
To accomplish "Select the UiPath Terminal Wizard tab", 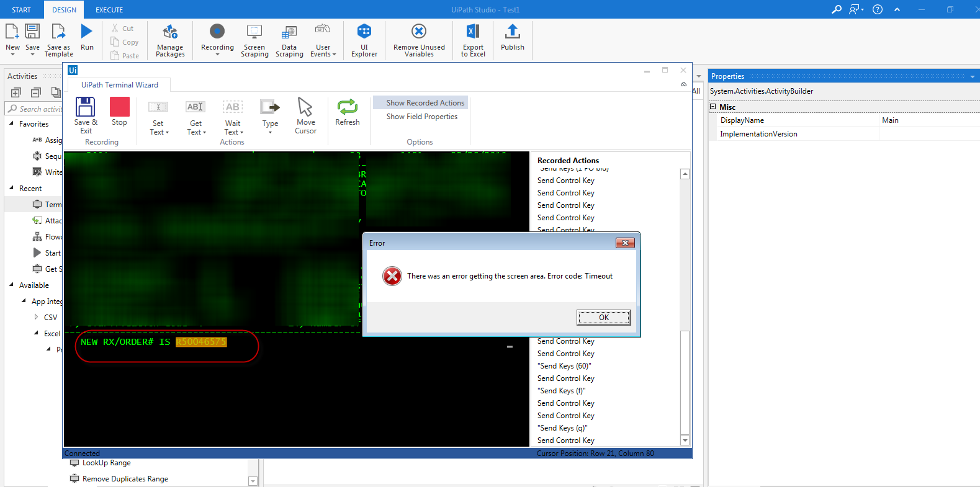I will [120, 85].
